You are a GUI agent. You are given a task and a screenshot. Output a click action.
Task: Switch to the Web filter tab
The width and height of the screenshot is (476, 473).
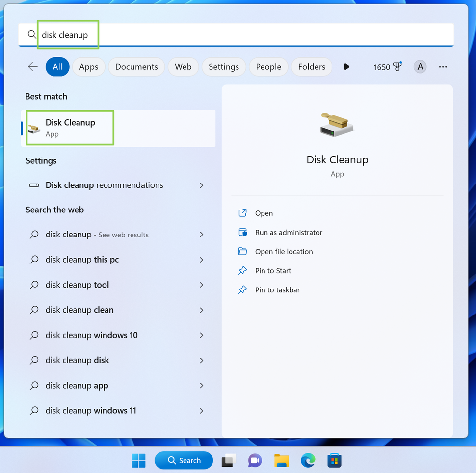[x=183, y=67]
